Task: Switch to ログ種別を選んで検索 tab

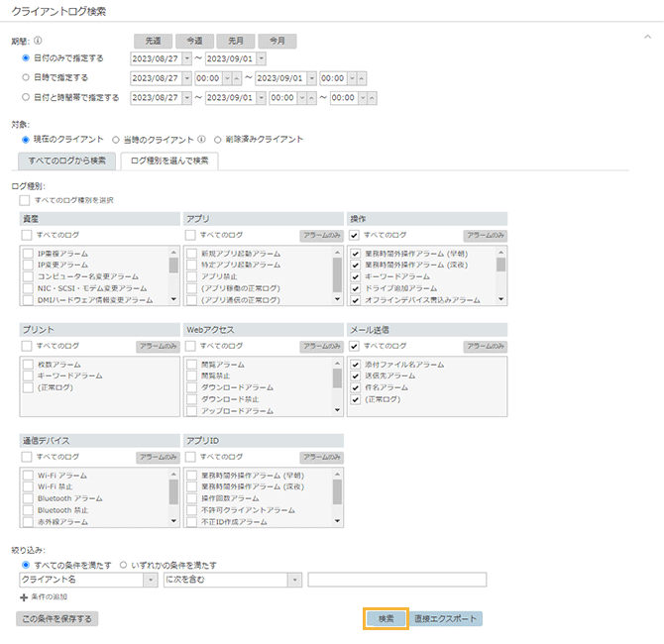Action: tap(169, 161)
